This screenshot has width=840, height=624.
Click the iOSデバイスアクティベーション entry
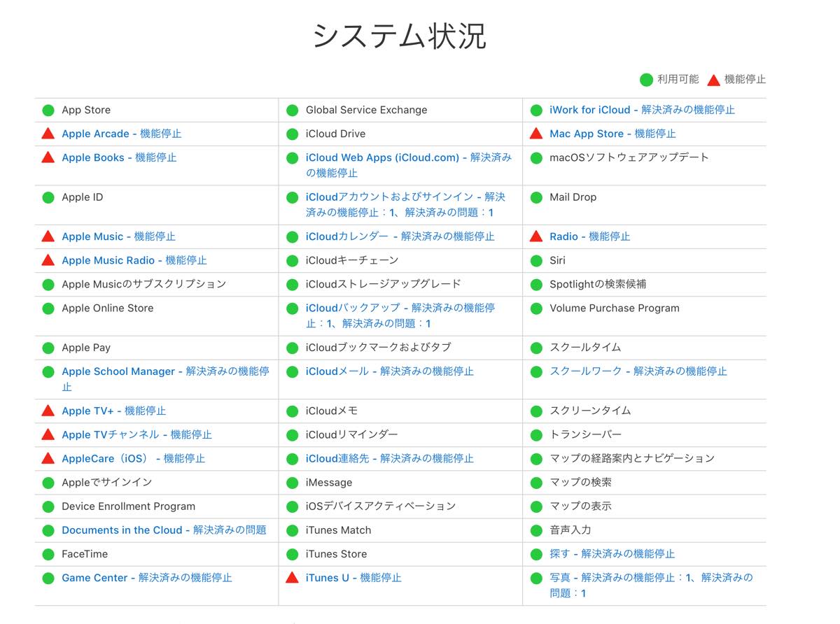click(381, 506)
